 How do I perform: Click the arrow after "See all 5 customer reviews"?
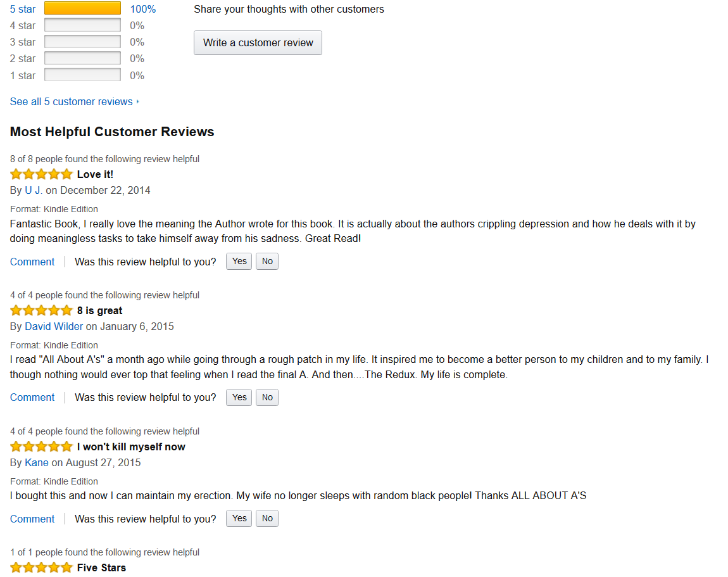coord(138,102)
